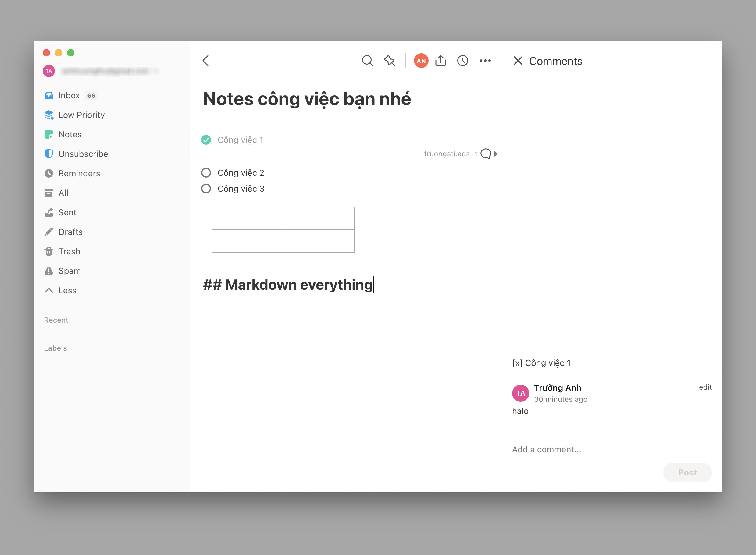Check off Công việc 3
The image size is (756, 555).
pyautogui.click(x=206, y=189)
